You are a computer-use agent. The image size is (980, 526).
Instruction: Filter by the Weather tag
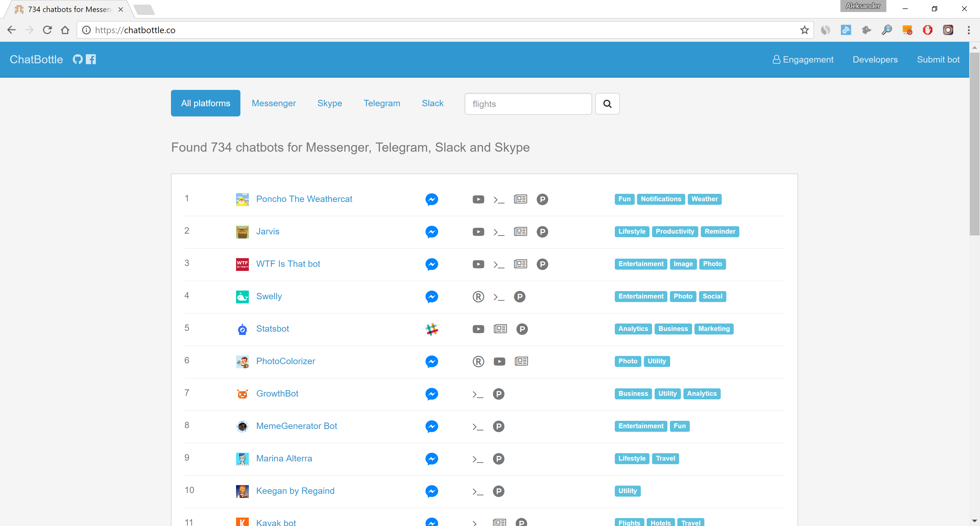704,199
